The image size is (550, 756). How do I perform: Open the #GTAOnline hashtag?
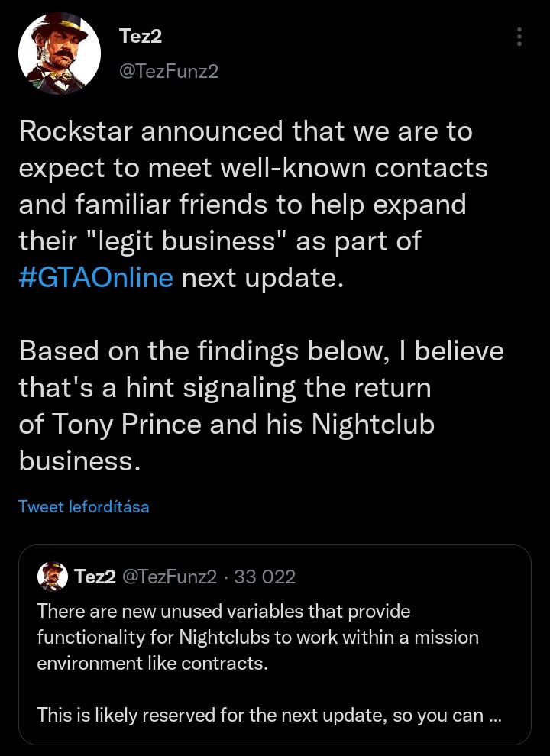coord(96,277)
